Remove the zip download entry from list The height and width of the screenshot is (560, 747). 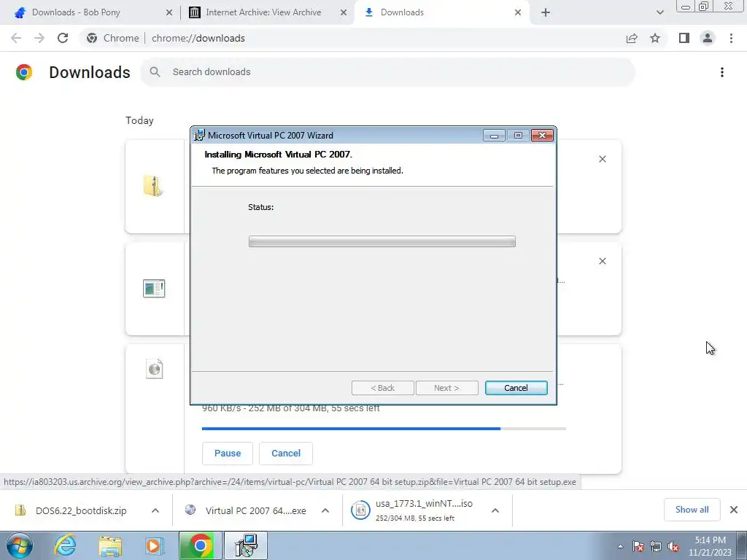pos(602,159)
